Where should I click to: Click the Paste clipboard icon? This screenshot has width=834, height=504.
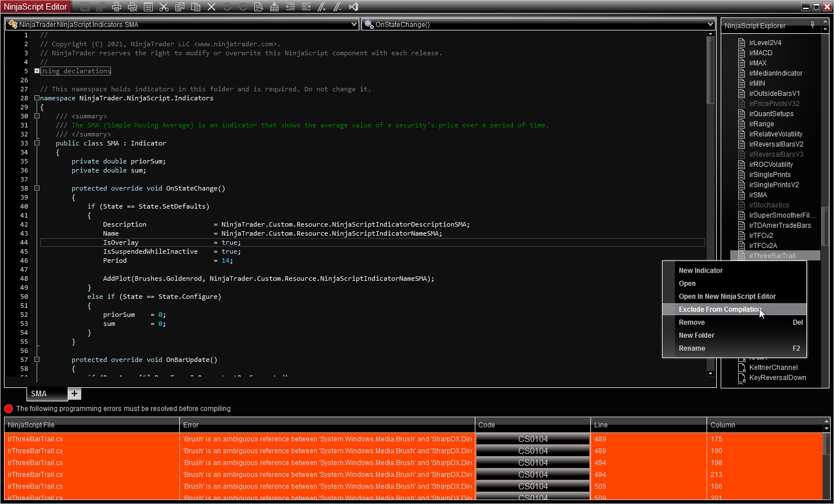196,7
